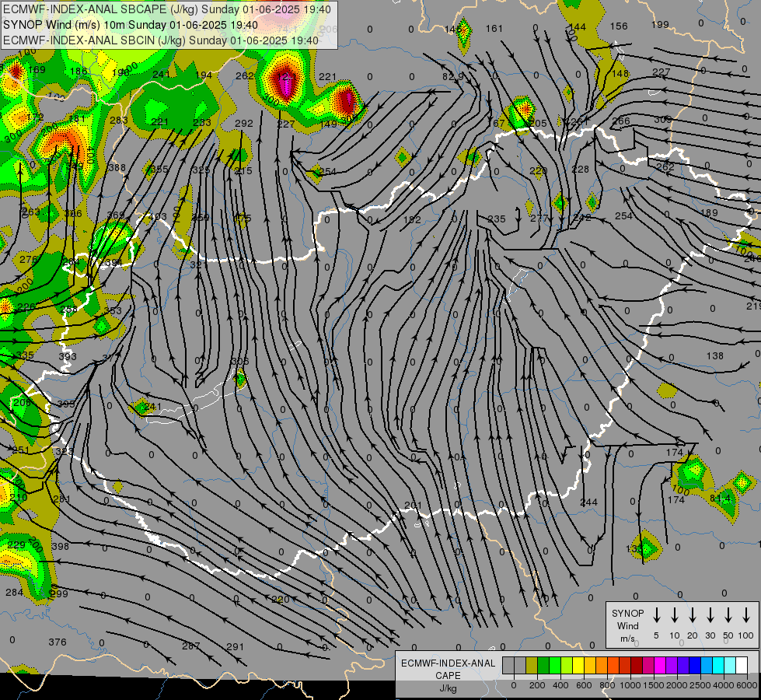761x700 pixels.
Task: Click the 2500 tick label in CAPE legend
Action: 700,685
